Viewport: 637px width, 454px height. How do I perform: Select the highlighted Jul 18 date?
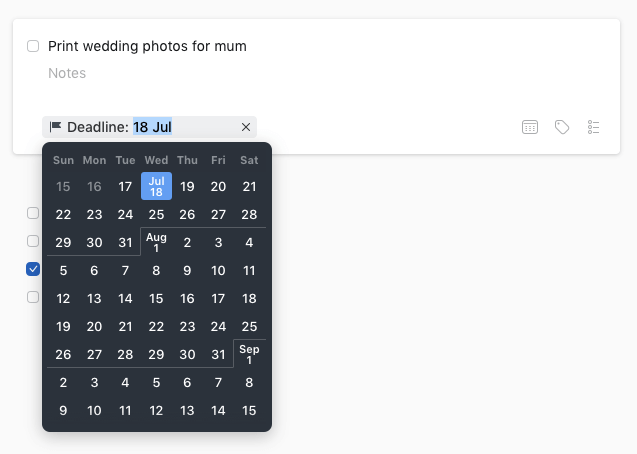156,186
